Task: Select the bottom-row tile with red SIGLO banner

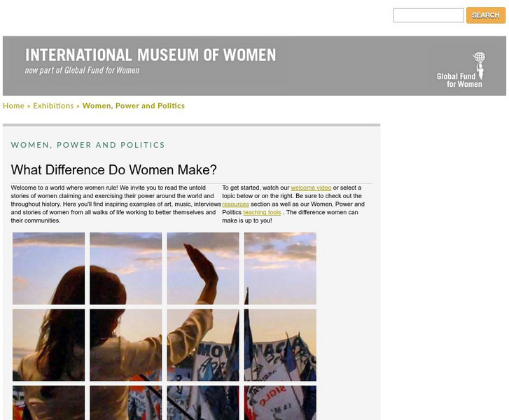Action: tap(280, 402)
